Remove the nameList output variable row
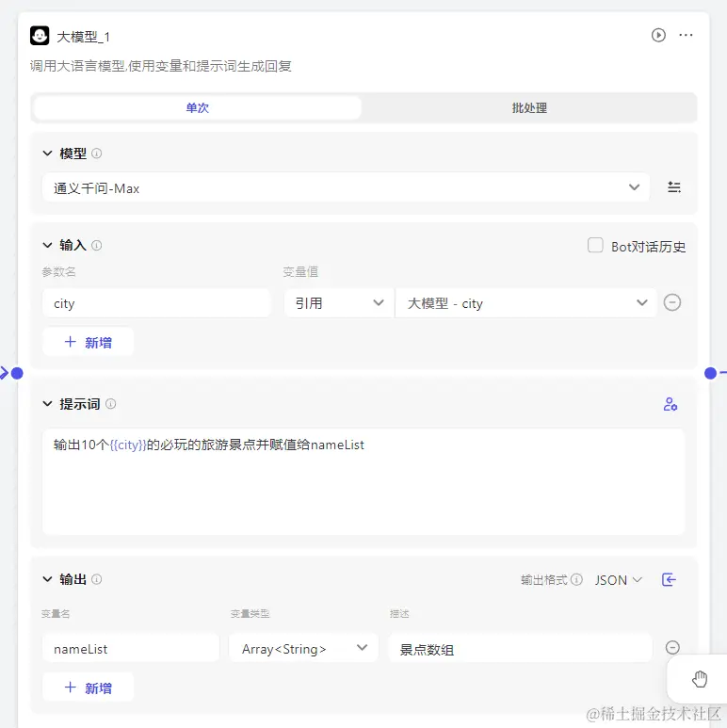This screenshot has height=728, width=727. click(672, 648)
